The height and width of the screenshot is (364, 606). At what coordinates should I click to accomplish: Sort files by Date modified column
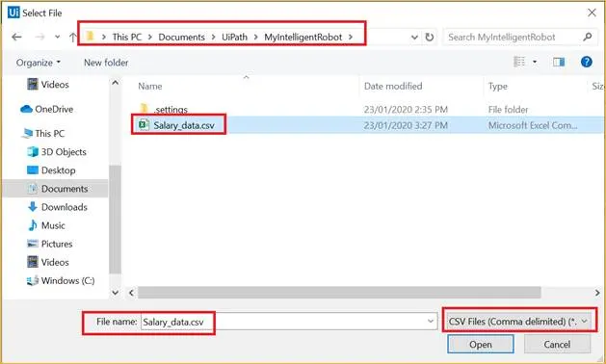point(393,86)
